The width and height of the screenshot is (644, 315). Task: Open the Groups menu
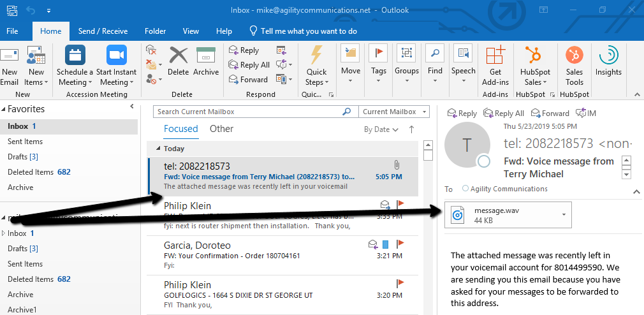407,65
